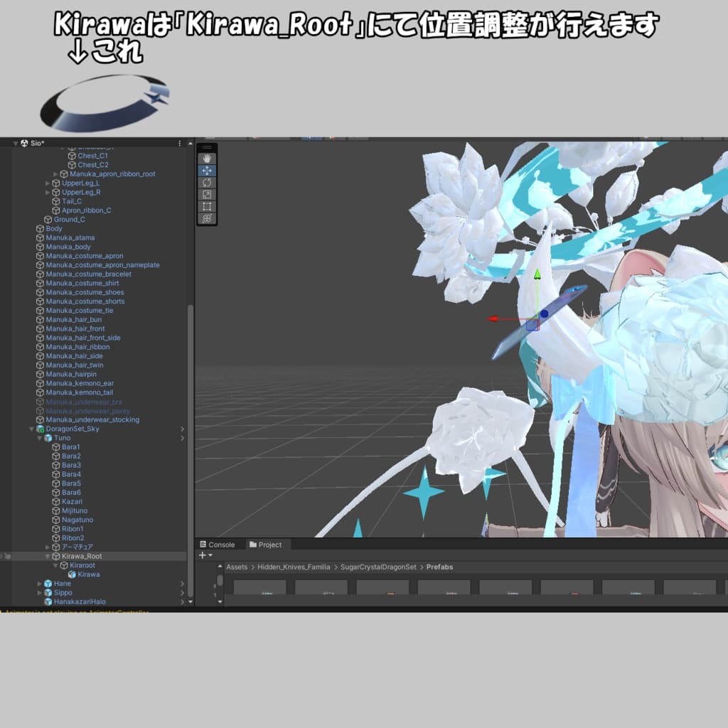Select the Body object
The height and width of the screenshot is (728, 728).
pos(54,228)
